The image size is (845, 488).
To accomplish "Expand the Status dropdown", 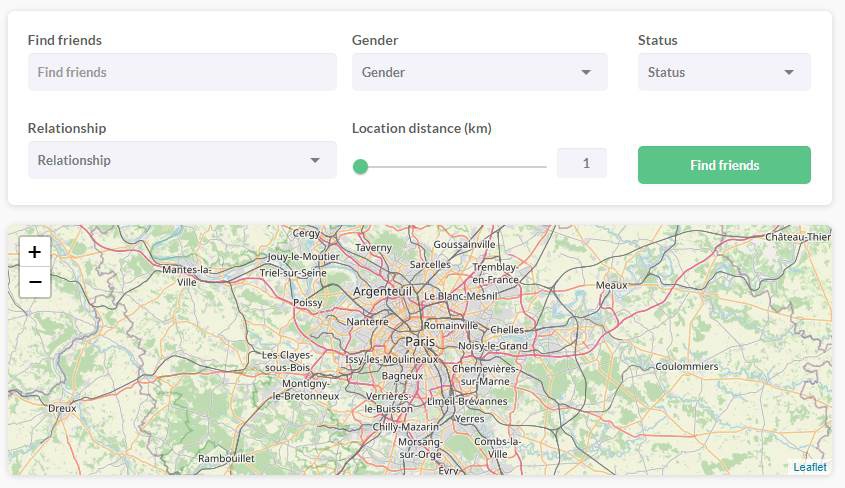I will (x=723, y=72).
